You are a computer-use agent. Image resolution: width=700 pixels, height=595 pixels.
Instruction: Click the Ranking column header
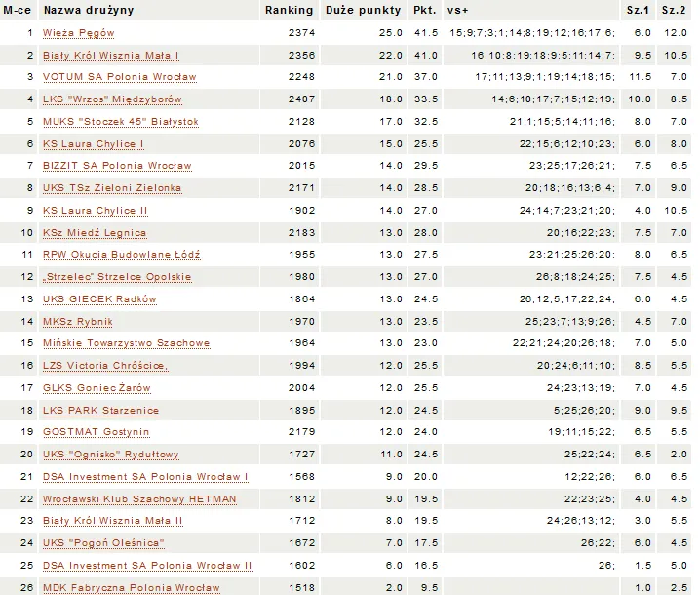(289, 10)
